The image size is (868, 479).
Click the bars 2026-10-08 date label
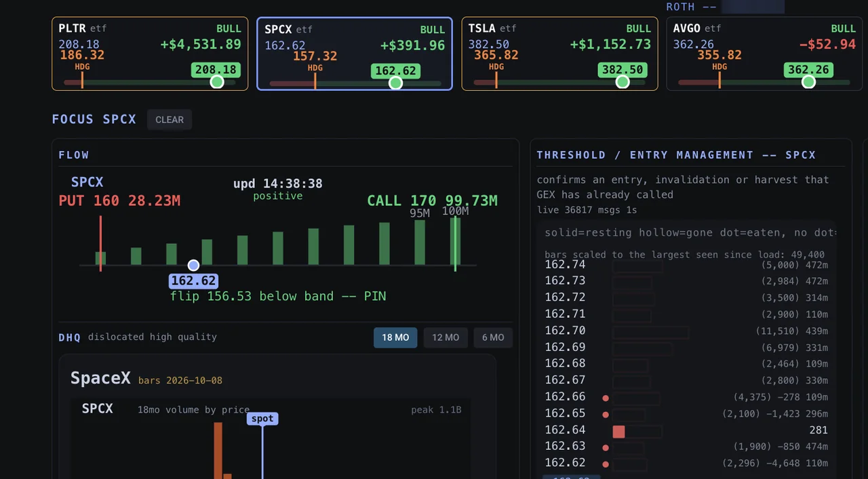click(x=180, y=381)
